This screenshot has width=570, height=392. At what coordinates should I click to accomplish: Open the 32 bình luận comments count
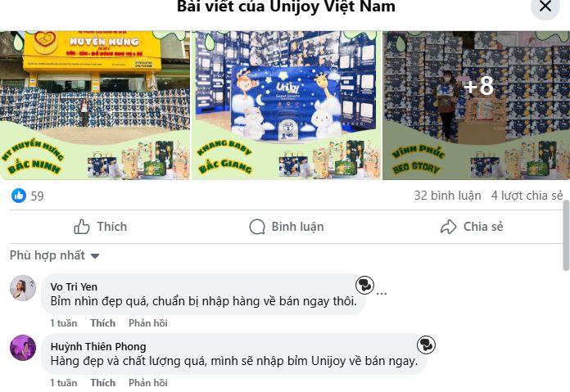coord(447,196)
